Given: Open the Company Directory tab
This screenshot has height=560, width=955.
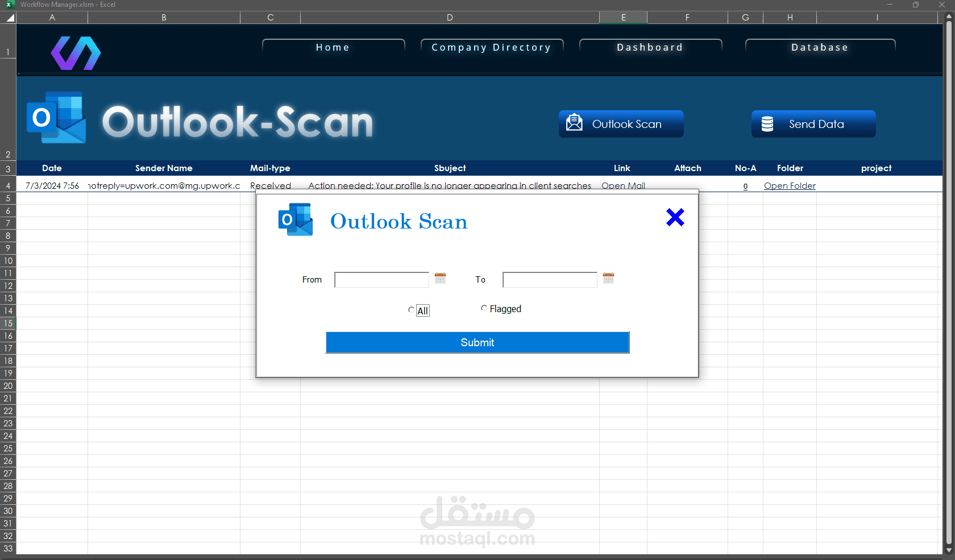Looking at the screenshot, I should coord(492,47).
